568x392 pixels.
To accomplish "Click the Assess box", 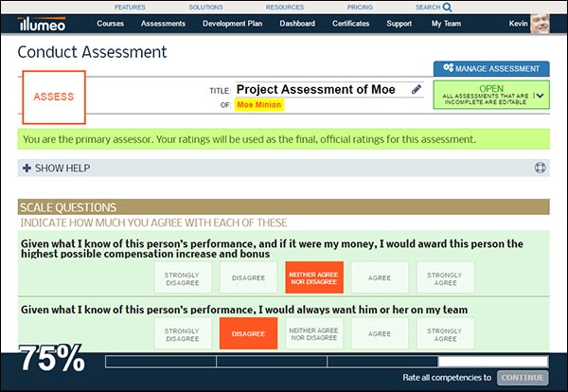I will click(54, 98).
